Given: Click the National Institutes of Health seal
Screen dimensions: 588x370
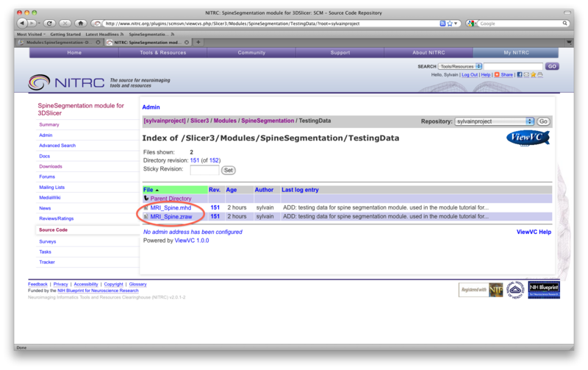Looking at the screenshot, I should (515, 290).
